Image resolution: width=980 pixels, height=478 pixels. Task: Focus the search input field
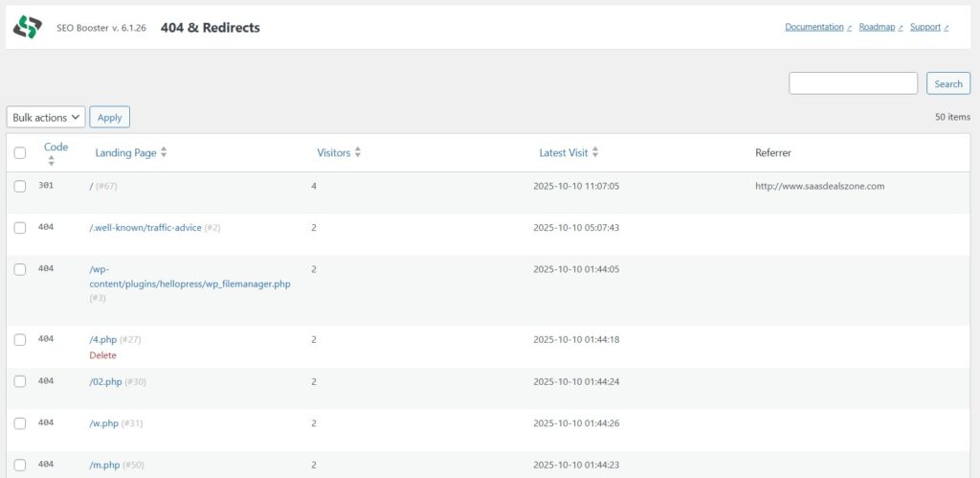[853, 83]
